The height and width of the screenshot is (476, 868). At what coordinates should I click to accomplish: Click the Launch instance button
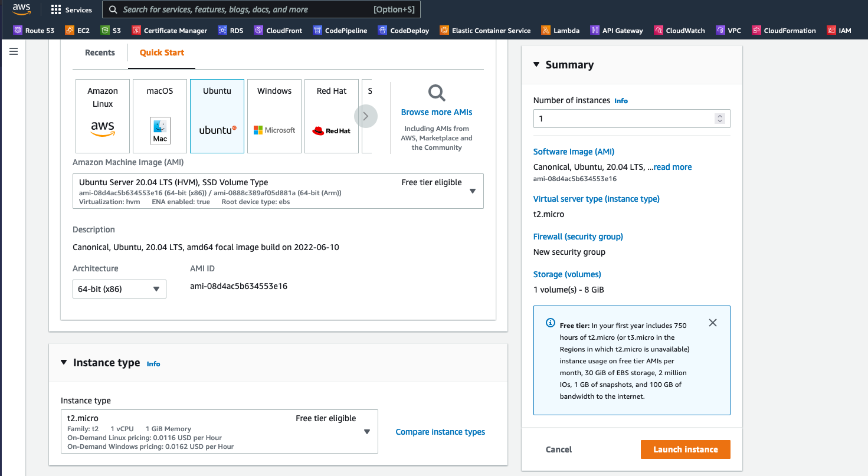[686, 449]
